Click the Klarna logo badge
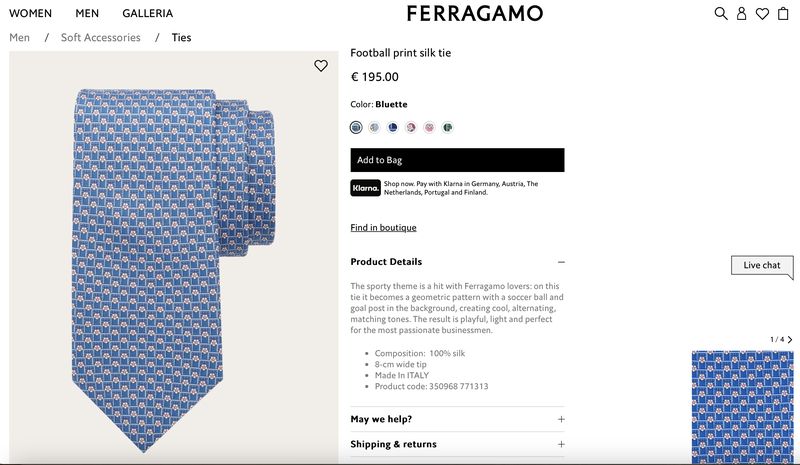 point(365,188)
